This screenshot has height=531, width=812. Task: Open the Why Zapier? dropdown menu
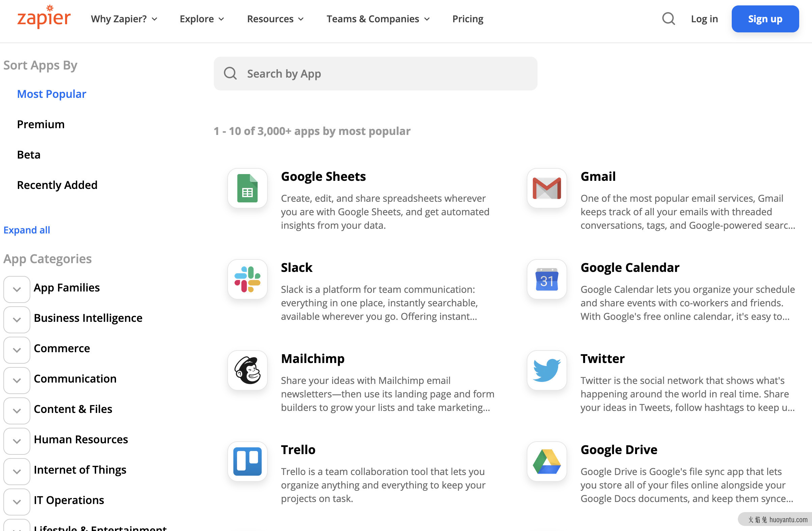pos(124,19)
